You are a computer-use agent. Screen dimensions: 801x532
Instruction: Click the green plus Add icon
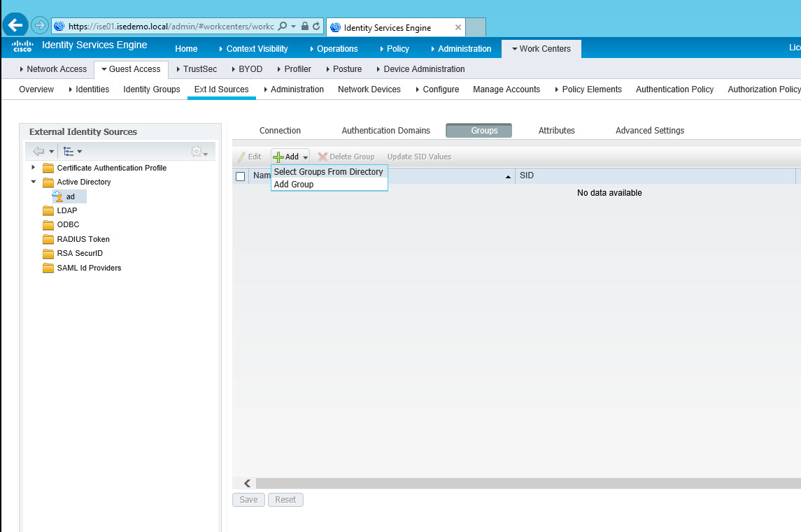click(278, 157)
